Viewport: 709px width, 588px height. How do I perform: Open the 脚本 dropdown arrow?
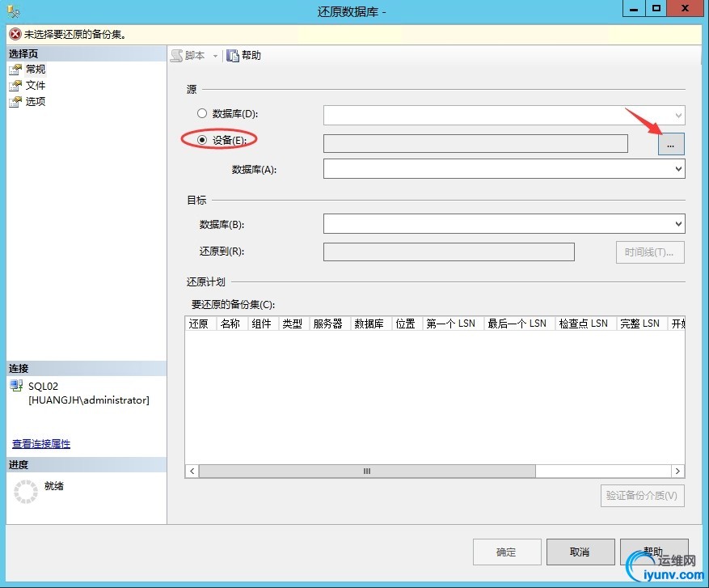(215, 56)
